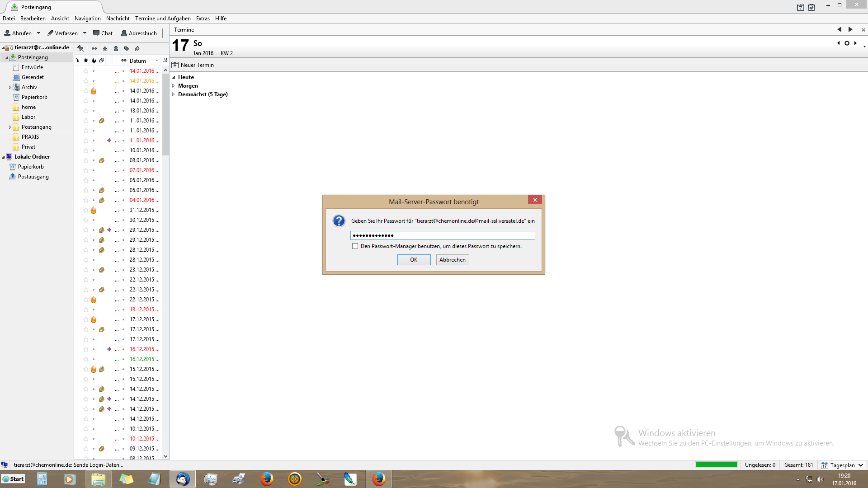The height and width of the screenshot is (488, 868).
Task: Open the Verfassen dropdown arrow
Action: coord(85,33)
